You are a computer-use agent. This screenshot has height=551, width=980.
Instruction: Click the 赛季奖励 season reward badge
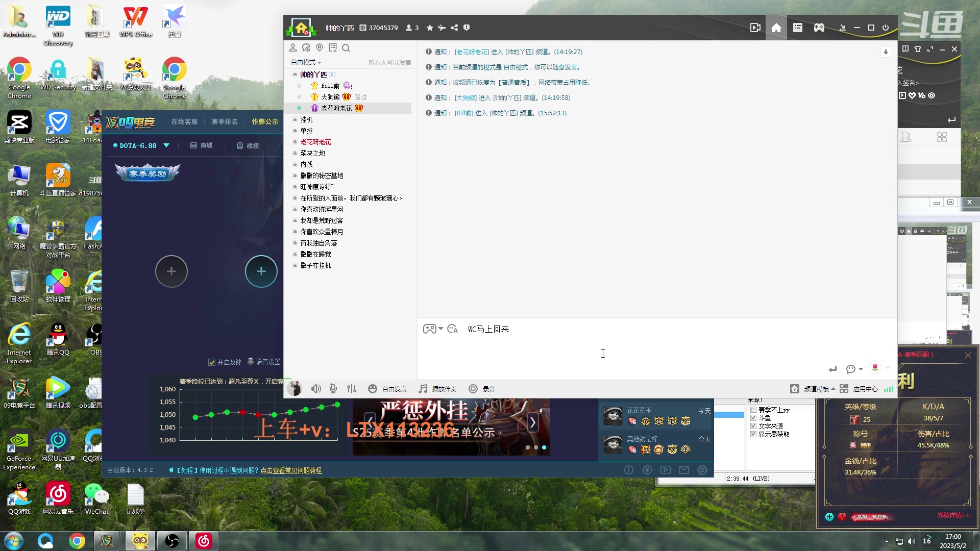(148, 173)
